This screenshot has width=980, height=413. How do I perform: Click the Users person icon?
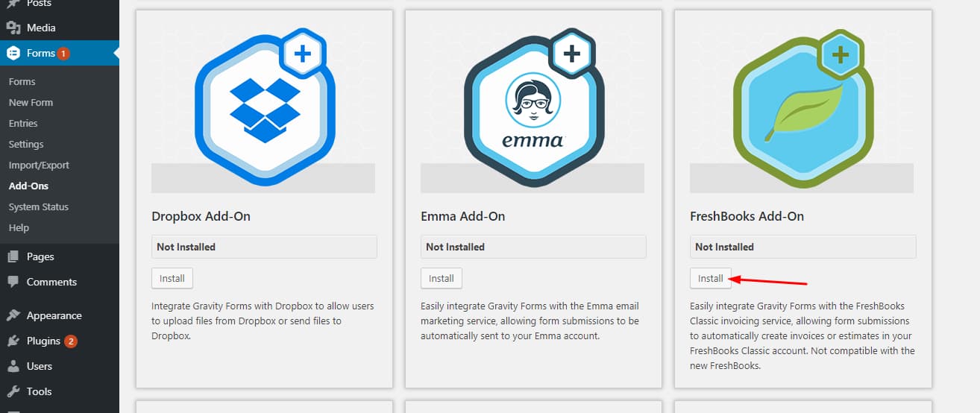13,366
